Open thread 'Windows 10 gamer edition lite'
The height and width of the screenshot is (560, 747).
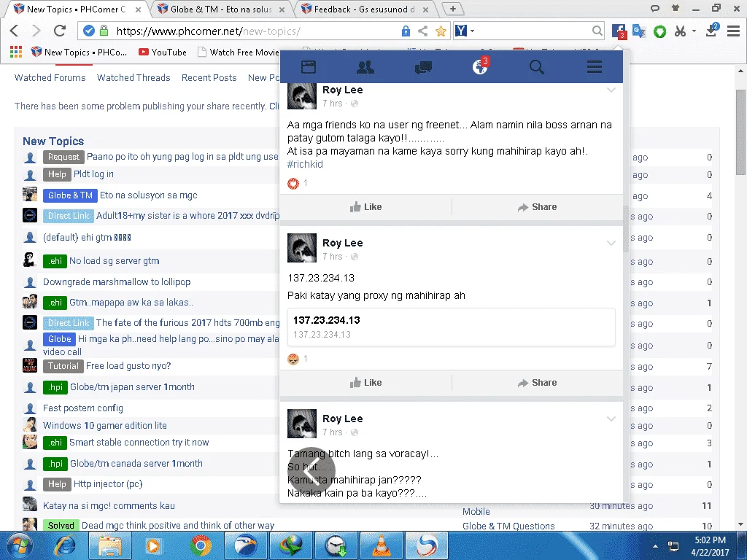(x=105, y=426)
